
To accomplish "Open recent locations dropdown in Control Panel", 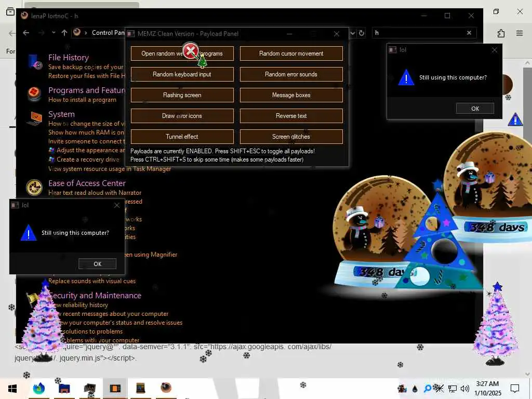I will [54, 33].
